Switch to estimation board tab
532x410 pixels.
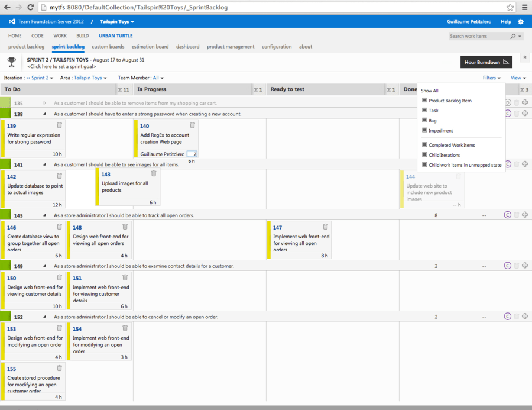point(150,47)
